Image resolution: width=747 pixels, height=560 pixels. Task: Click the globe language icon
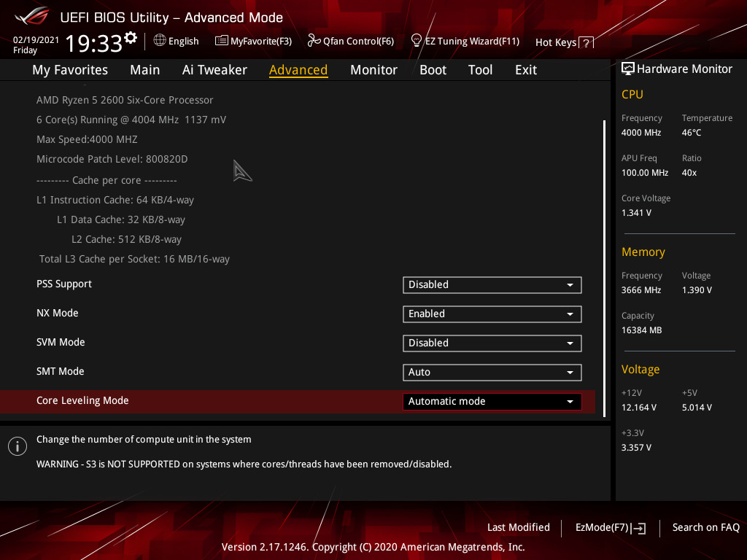point(160,41)
